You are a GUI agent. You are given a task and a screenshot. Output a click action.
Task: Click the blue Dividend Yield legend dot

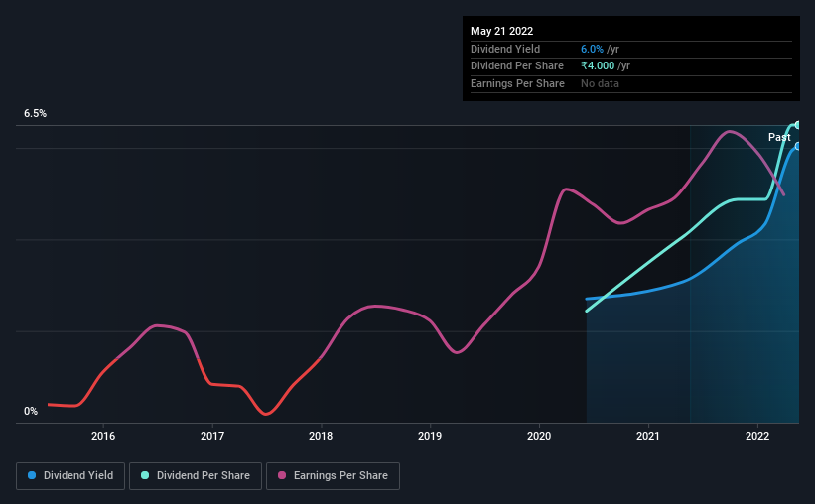pos(32,475)
